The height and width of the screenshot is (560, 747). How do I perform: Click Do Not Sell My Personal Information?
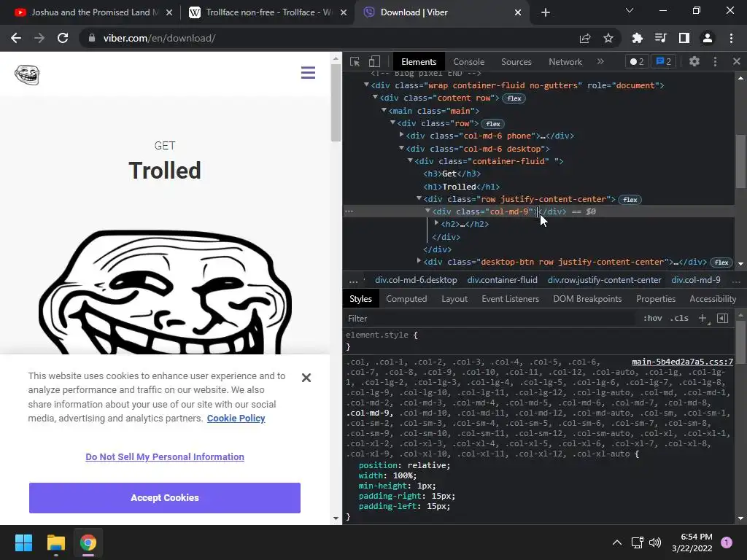pos(165,456)
